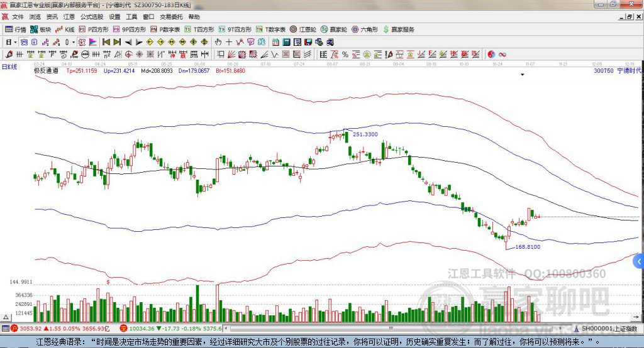Open the 交易委托 menu
The width and height of the screenshot is (644, 348).
tap(171, 17)
